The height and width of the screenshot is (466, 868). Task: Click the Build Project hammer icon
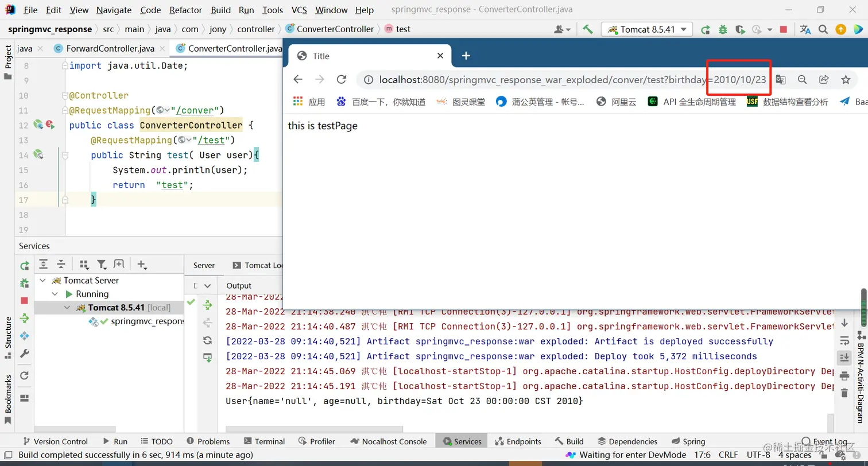pos(588,29)
